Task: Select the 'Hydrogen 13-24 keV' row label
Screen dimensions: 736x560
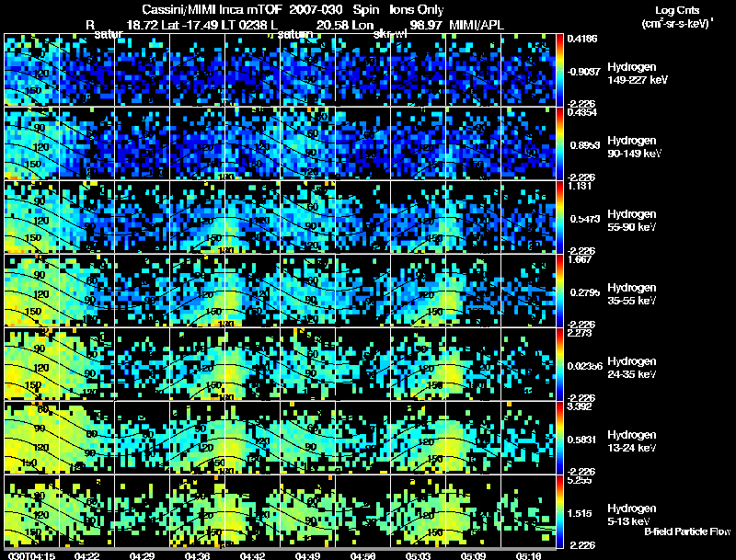Action: coord(632,441)
